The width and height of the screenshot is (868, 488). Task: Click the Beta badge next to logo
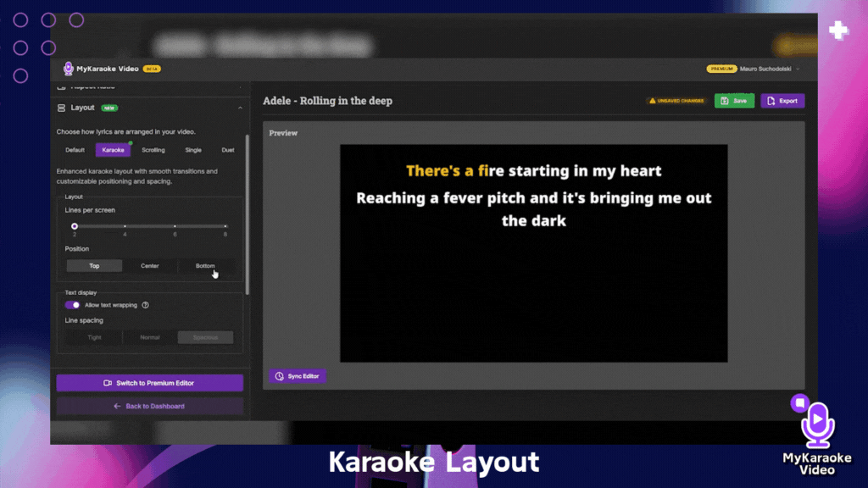point(152,69)
